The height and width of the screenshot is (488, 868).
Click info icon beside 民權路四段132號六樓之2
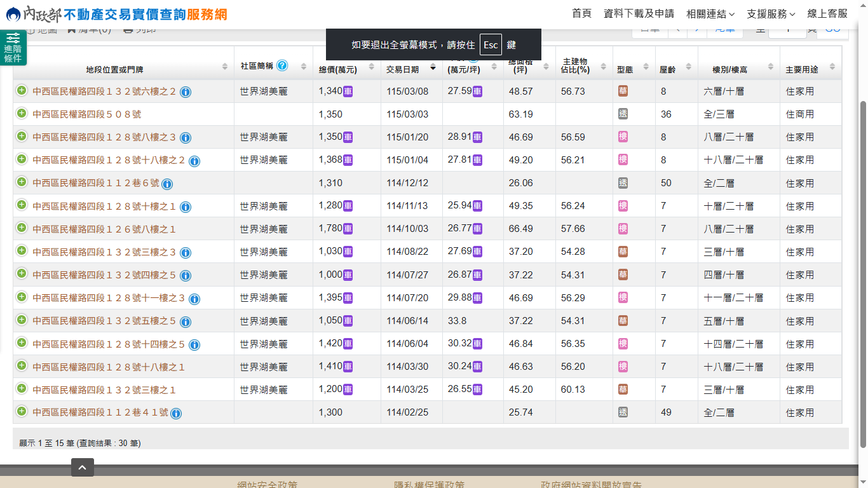pyautogui.click(x=186, y=92)
